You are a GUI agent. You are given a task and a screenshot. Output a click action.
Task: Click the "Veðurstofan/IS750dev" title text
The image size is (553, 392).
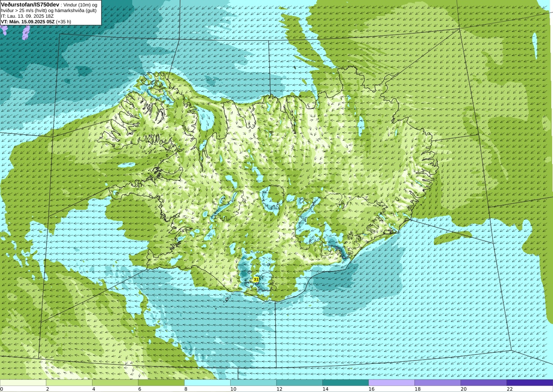point(30,5)
